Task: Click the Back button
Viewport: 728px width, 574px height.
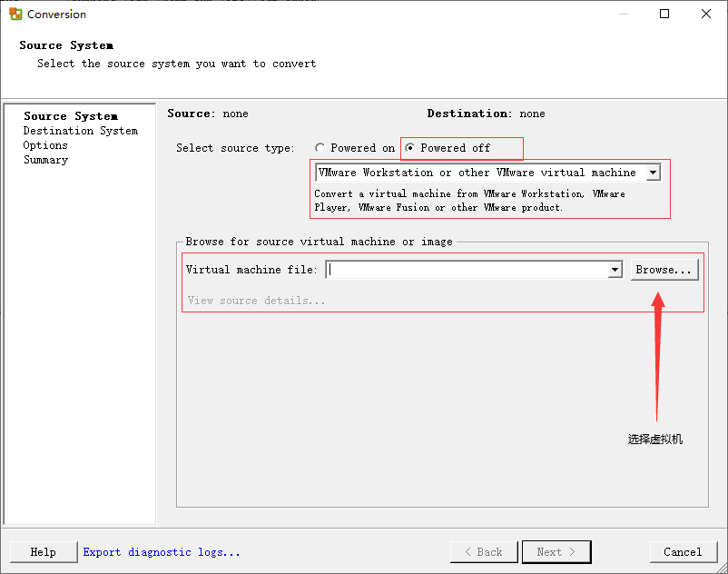Action: point(484,551)
